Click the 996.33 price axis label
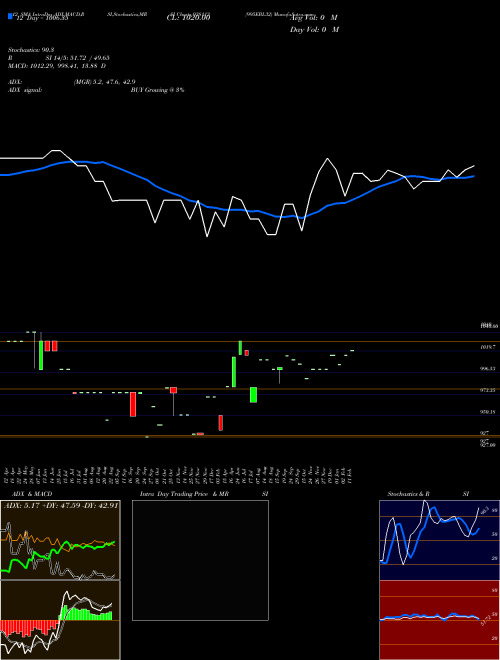 tap(488, 368)
